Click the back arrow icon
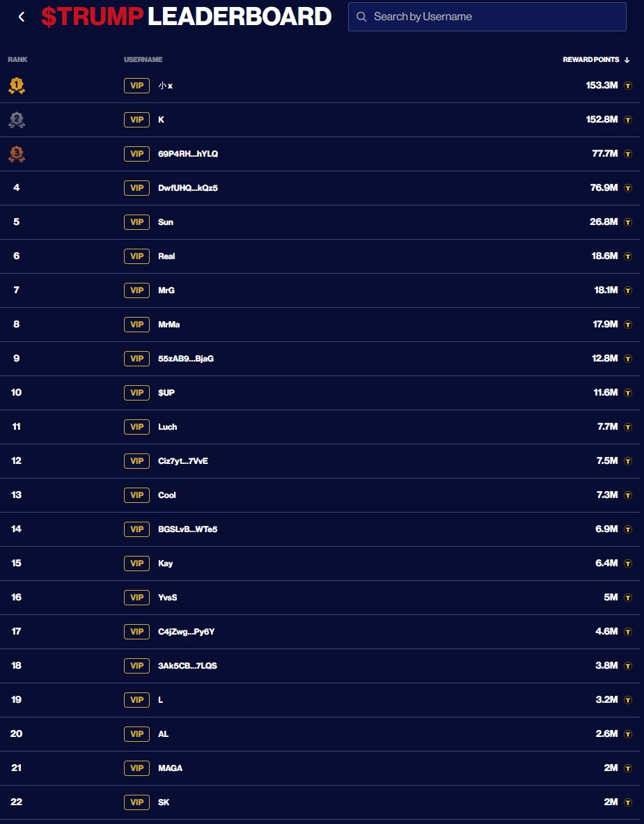This screenshot has height=824, width=644. (22, 17)
